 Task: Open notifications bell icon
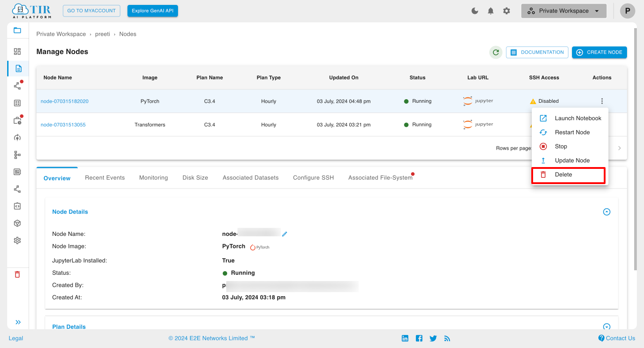[x=491, y=11]
